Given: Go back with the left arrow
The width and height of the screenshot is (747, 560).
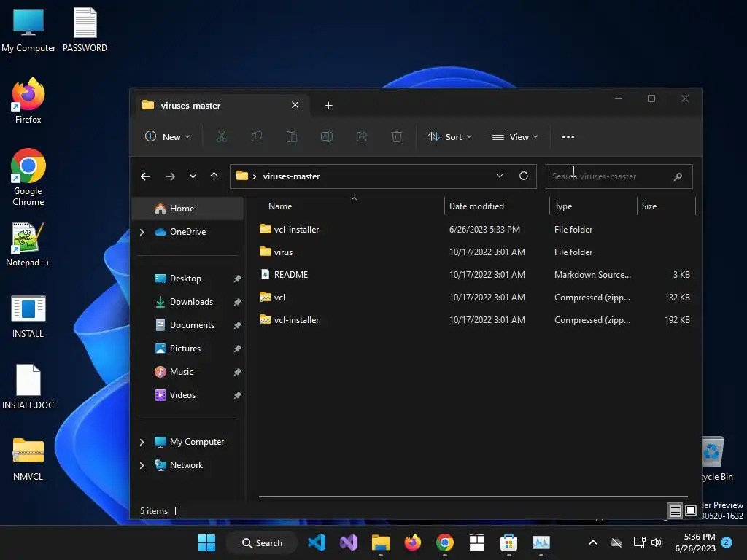Looking at the screenshot, I should 145,176.
